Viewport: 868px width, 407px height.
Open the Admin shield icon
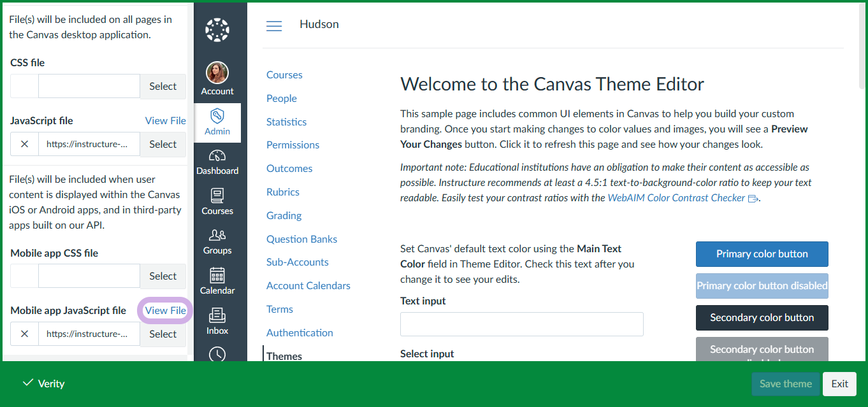(217, 116)
